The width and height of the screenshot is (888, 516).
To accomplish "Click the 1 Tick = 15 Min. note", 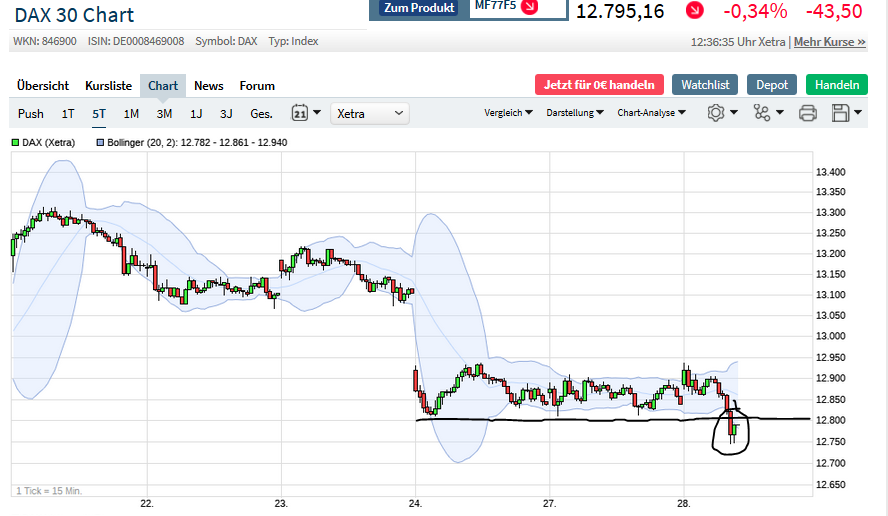I will 49,491.
